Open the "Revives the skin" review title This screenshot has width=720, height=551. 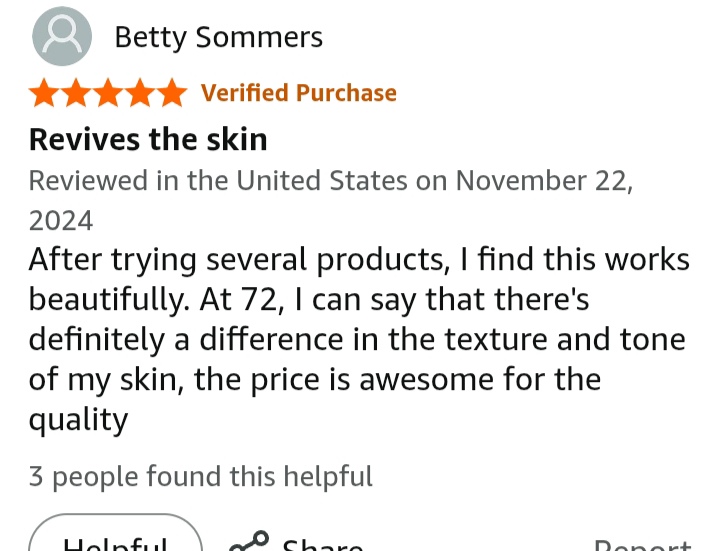(x=148, y=138)
